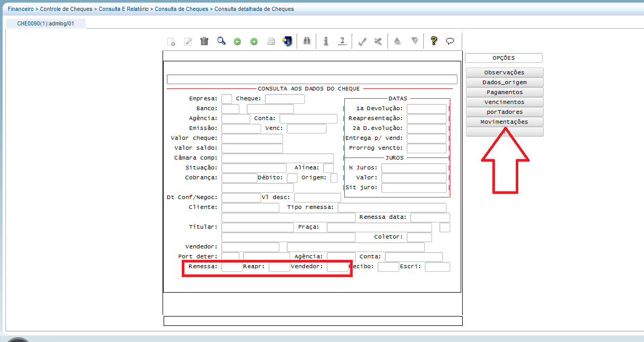Viewport: 644px width, 342px height.
Task: Focus the Reapresentação date field
Action: 427,119
